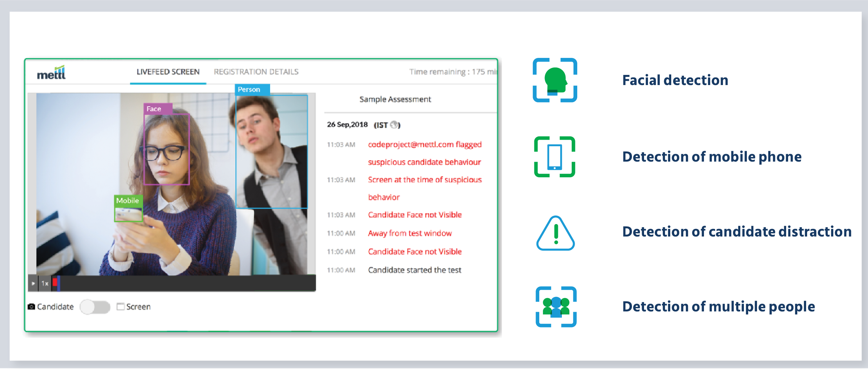
Task: Click the Screen label
Action: tap(138, 307)
